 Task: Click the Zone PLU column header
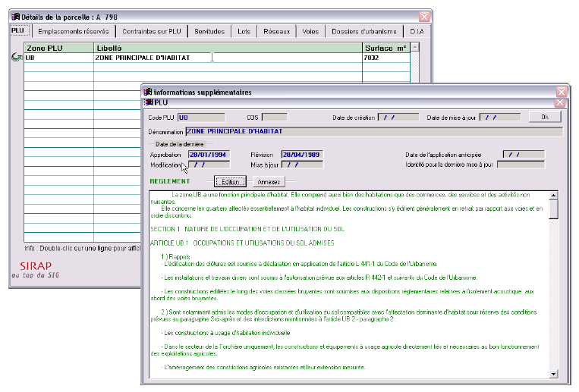coord(58,48)
